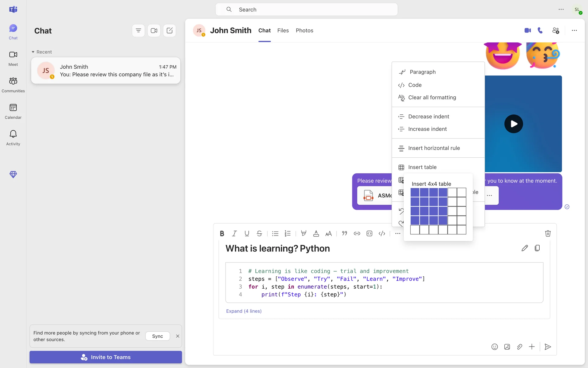Send the message with the arrow icon
This screenshot has width=588, height=368.
[x=548, y=347]
